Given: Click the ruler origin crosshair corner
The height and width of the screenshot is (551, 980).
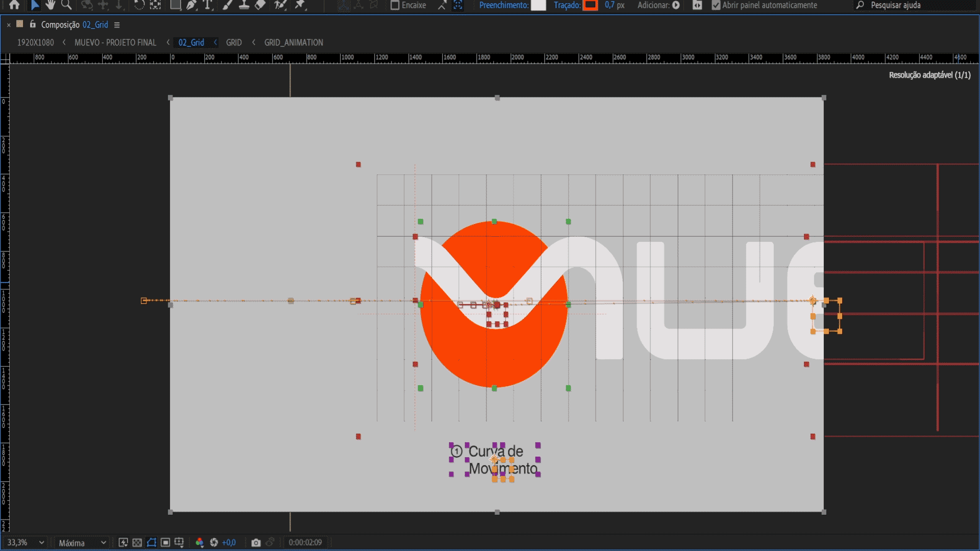Looking at the screenshot, I should 5,59.
